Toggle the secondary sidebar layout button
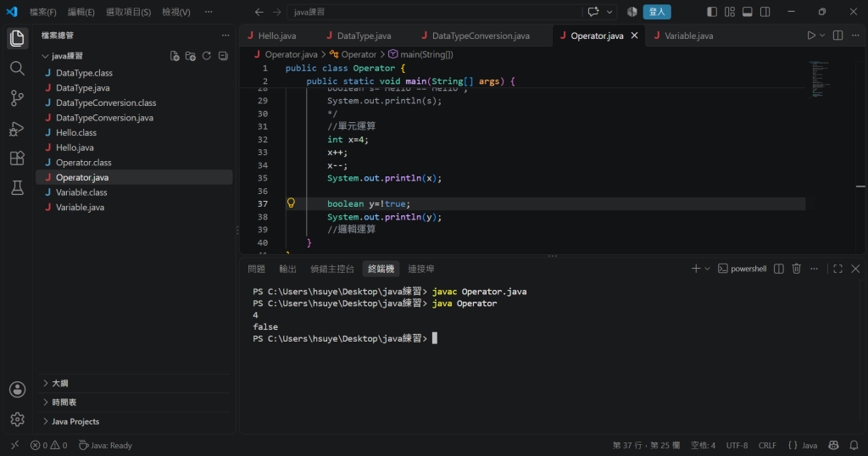 (765, 12)
